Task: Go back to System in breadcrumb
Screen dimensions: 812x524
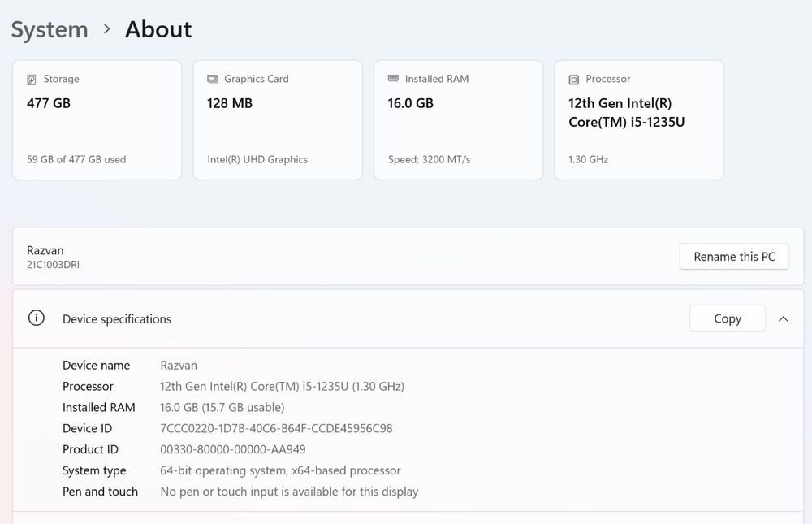Action: (x=50, y=30)
